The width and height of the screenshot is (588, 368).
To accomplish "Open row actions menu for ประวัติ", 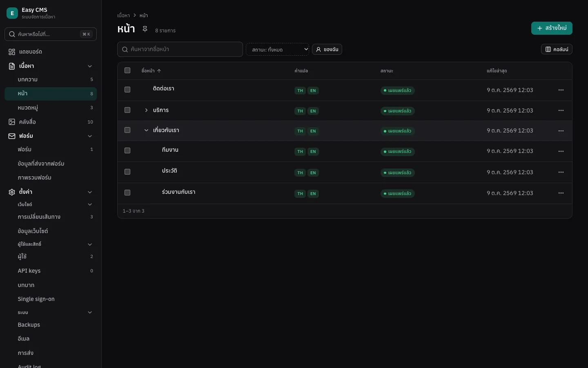I will pos(561,172).
